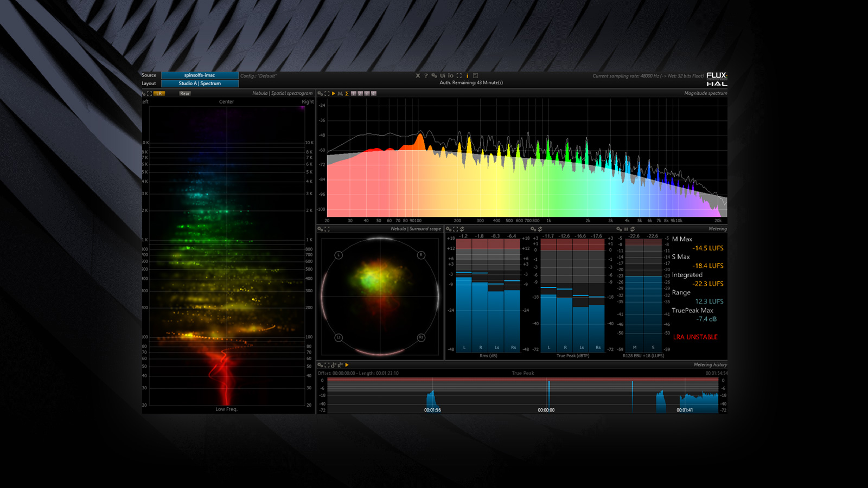Click the 00:01:56 marker in the metering history
The height and width of the screenshot is (488, 868).
pyautogui.click(x=432, y=410)
